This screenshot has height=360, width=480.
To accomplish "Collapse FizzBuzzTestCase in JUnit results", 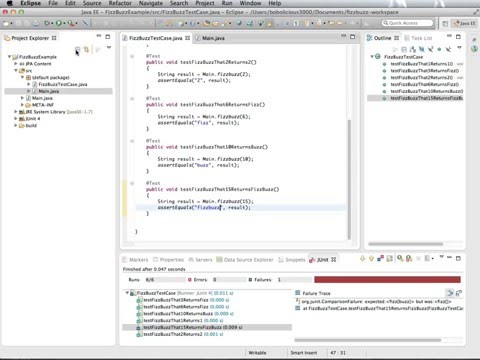I will tap(127, 293).
